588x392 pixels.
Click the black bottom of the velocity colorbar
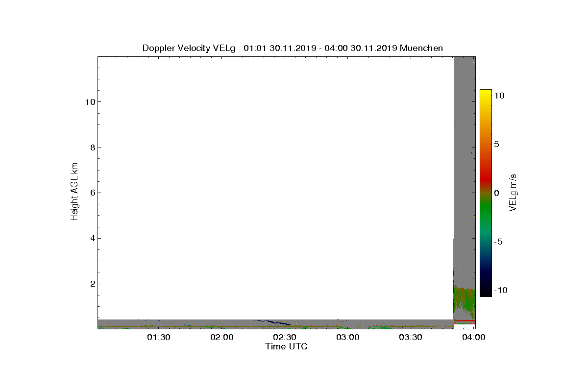click(485, 292)
